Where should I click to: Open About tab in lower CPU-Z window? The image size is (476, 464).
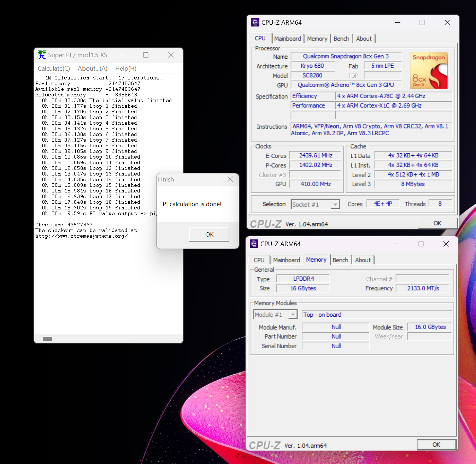363,260
